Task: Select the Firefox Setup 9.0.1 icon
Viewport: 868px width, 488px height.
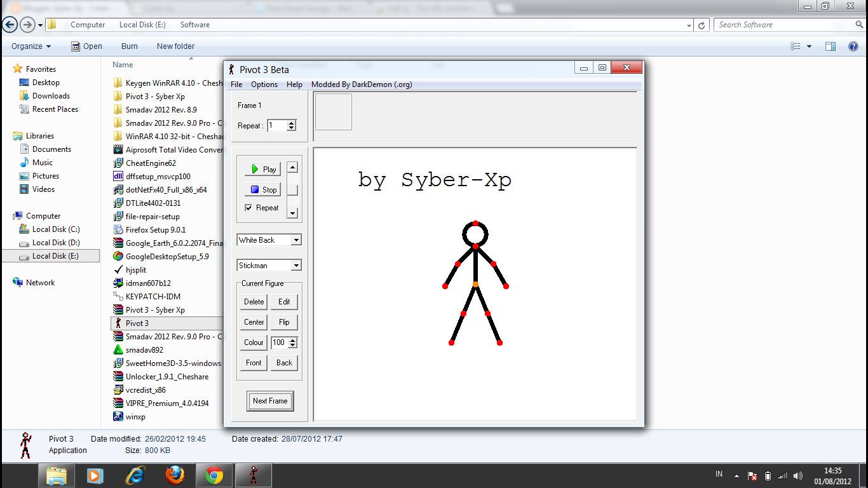Action: [x=118, y=230]
